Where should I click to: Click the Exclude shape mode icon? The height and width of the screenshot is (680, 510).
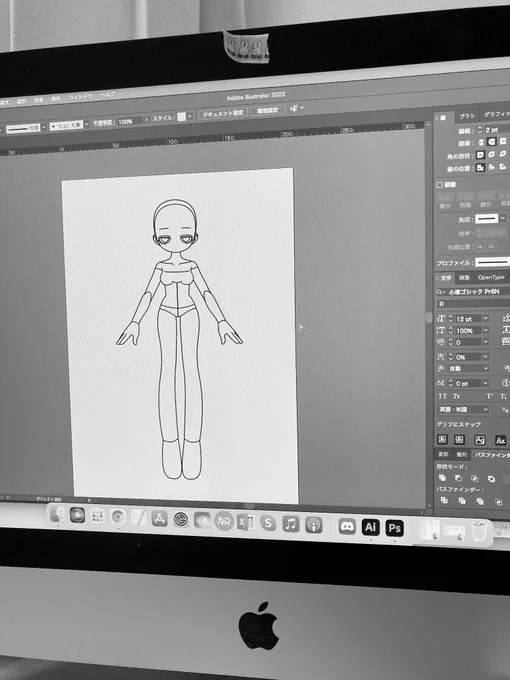pos(491,479)
